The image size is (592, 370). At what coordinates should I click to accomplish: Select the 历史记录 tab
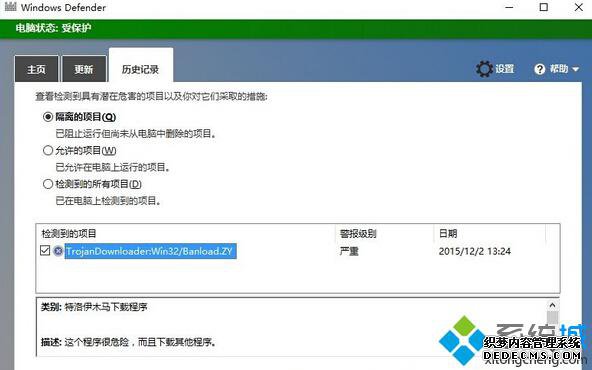point(141,65)
